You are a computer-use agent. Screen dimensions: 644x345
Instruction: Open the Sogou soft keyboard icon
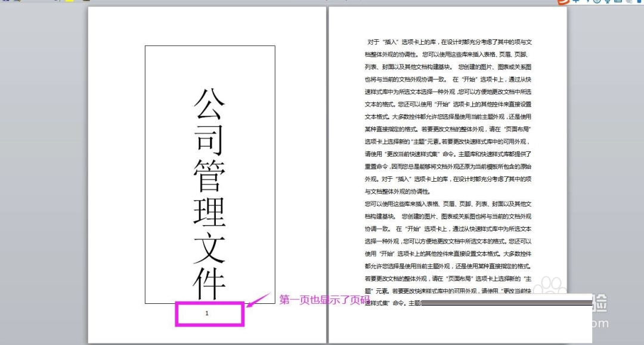[618, 1]
